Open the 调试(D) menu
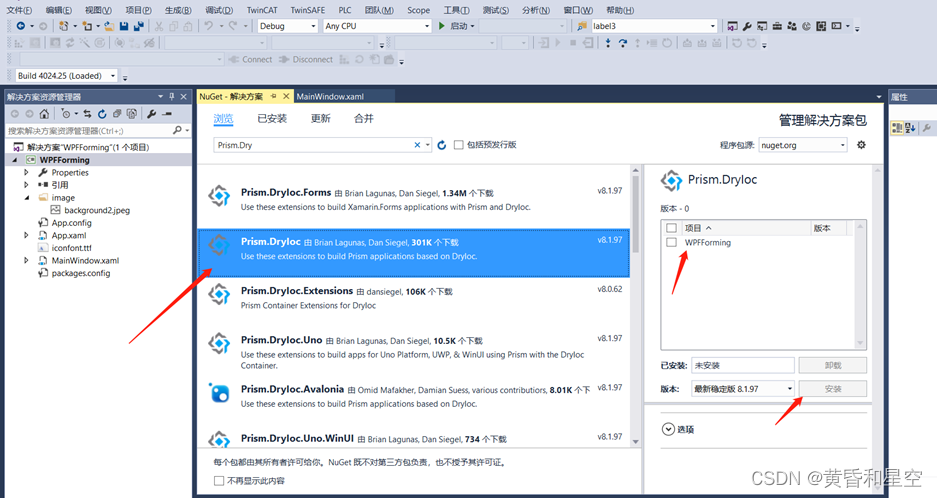 point(219,10)
